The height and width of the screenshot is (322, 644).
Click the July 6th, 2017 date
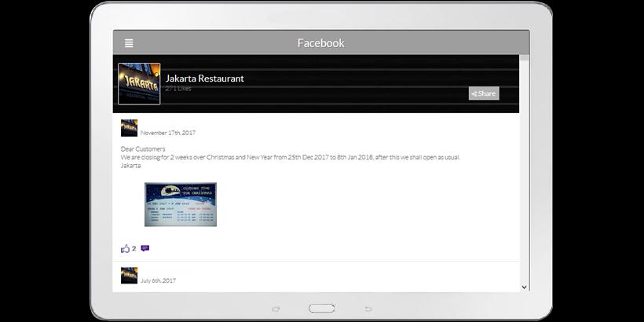(x=158, y=280)
